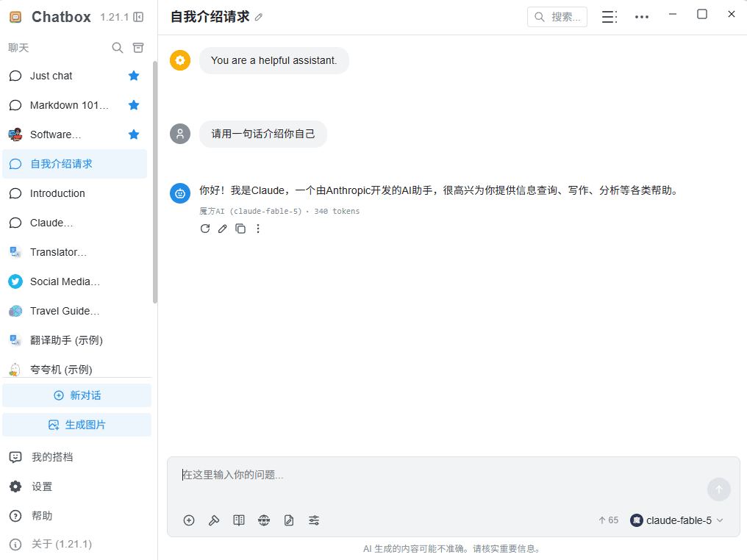The image size is (747, 560).
Task: Collapse the sidebar with the panel icon
Action: pyautogui.click(x=138, y=17)
